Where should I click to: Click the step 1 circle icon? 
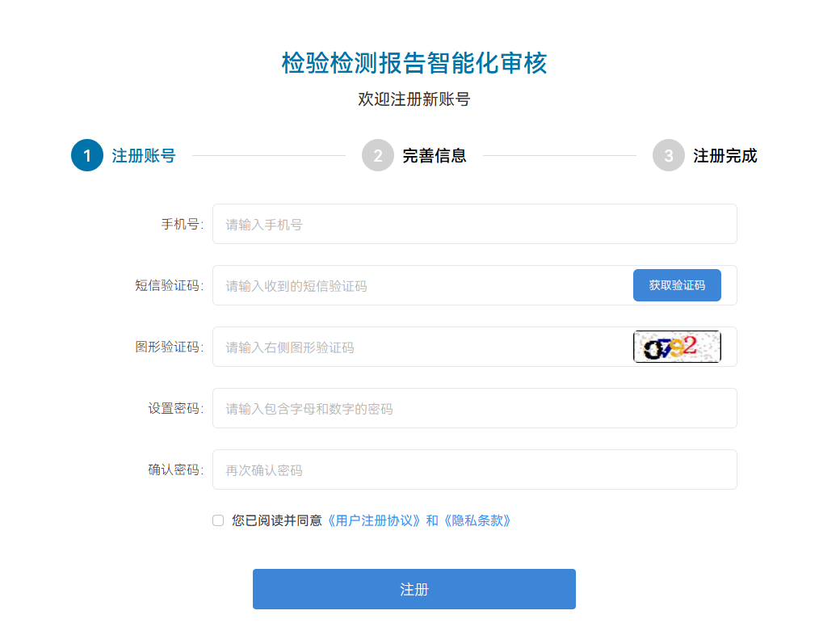pyautogui.click(x=87, y=156)
